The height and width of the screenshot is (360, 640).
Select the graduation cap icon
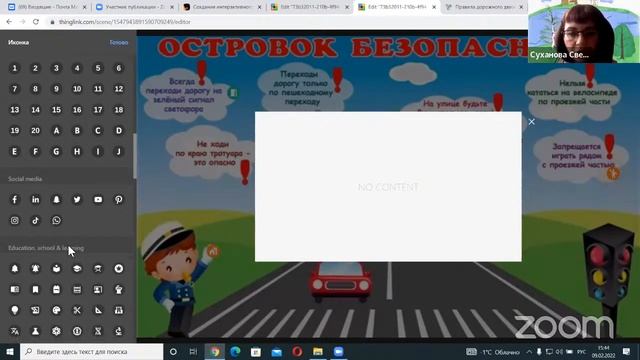coord(77,269)
